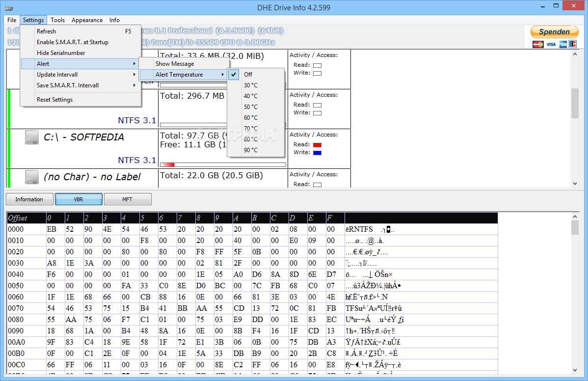Screen dimensions: 588x381
Task: Click column F header in hex table
Action: click(x=335, y=218)
